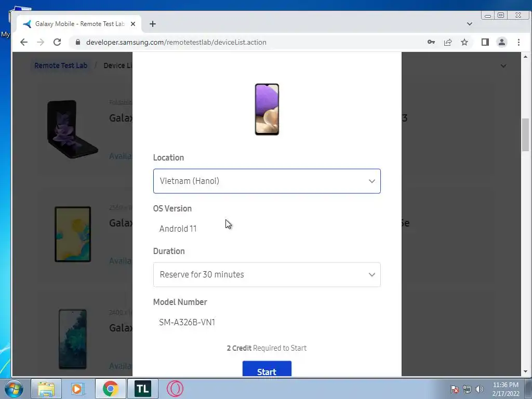Switch to Galaxy Mobile - Remote Test Lab tab
This screenshot has width=532, height=399.
click(x=79, y=24)
